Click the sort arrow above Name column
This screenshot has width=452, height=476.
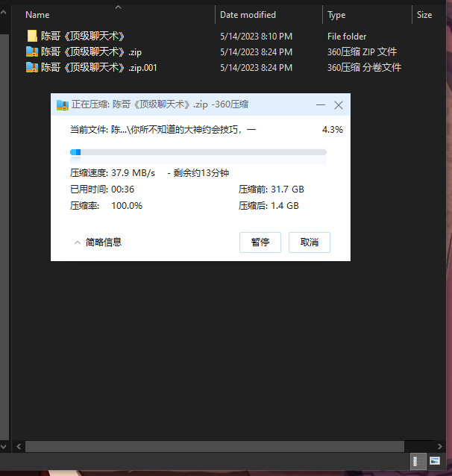[117, 7]
